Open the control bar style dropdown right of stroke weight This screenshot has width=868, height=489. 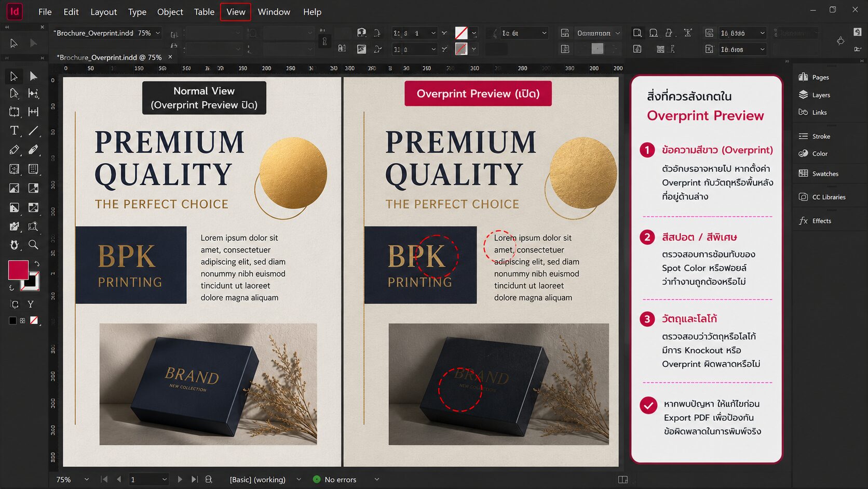[618, 33]
